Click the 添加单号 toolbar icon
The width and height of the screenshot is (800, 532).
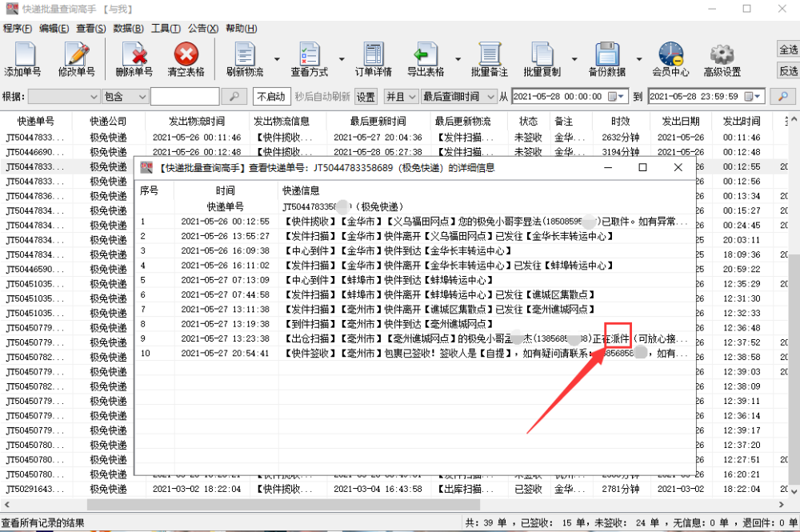(23, 60)
